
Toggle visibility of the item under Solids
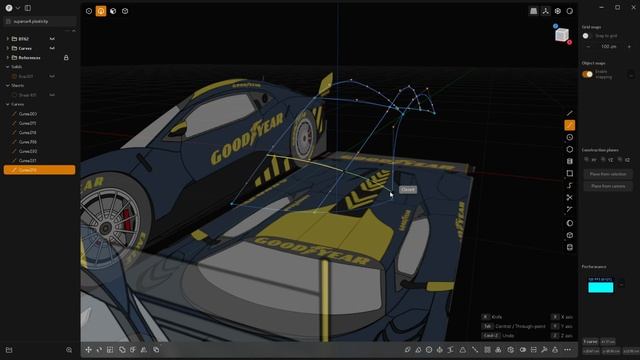click(52, 76)
